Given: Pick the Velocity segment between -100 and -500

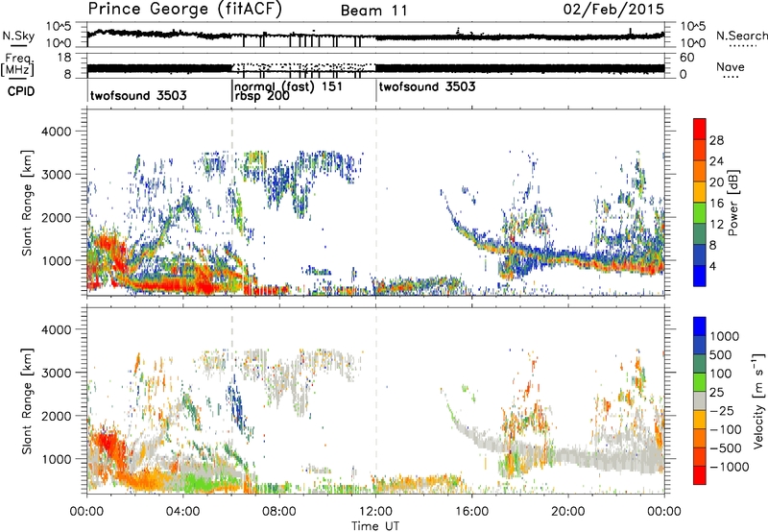Looking at the screenshot, I should click(700, 438).
